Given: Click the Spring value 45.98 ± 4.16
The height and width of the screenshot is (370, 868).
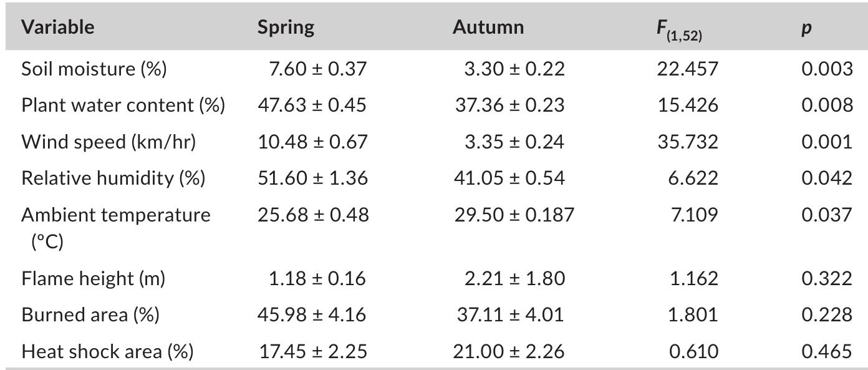Looking at the screenshot, I should (312, 314).
